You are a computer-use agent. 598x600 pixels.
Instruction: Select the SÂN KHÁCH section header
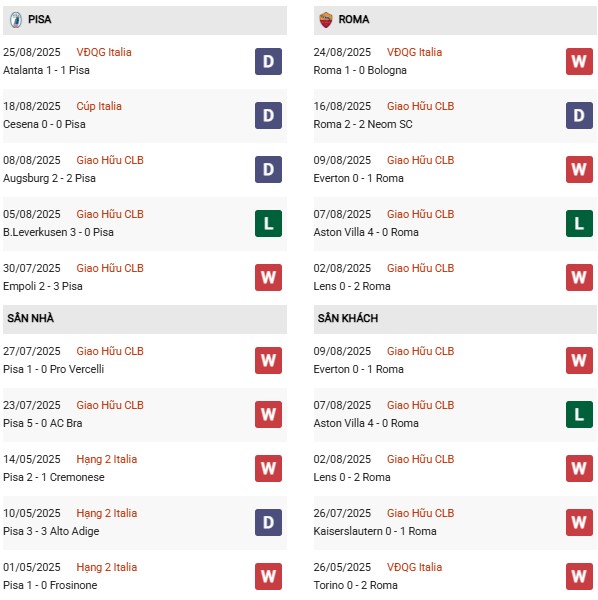click(455, 319)
